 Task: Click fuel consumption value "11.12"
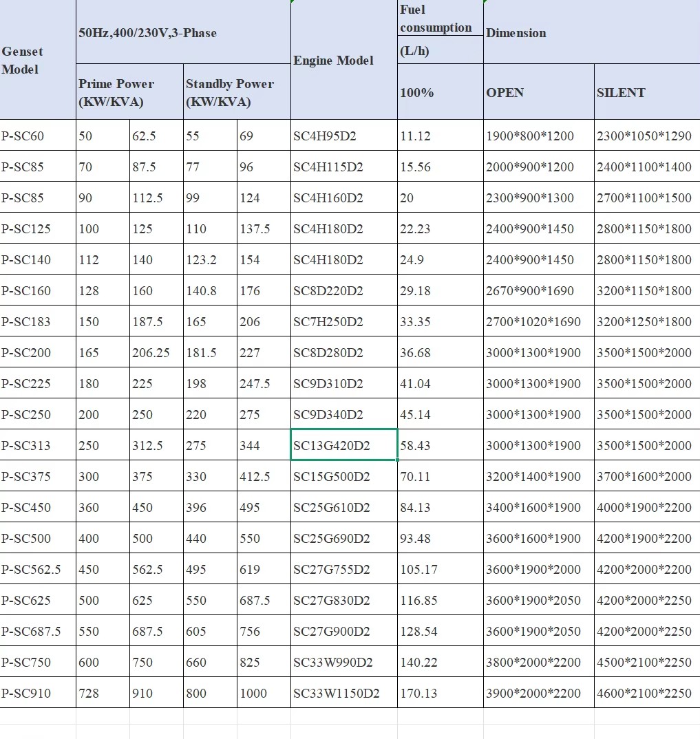(x=441, y=136)
